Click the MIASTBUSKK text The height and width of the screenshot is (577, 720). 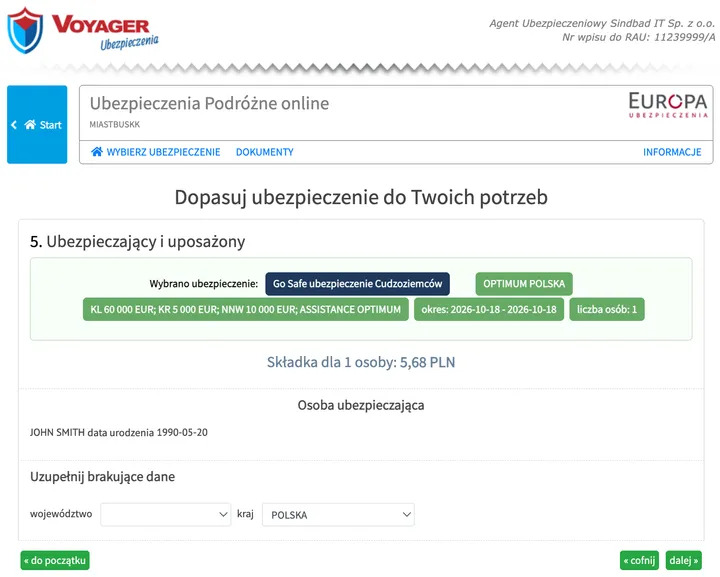click(115, 124)
